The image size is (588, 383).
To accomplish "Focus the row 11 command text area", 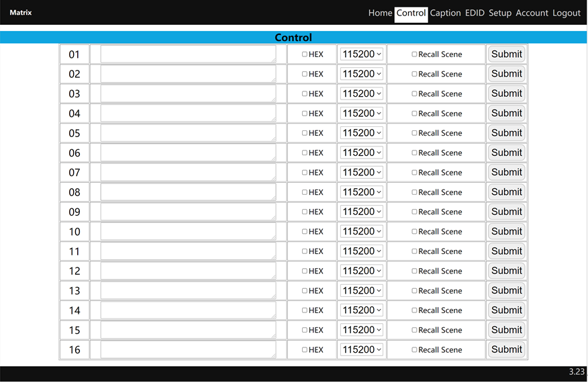I will 188,251.
